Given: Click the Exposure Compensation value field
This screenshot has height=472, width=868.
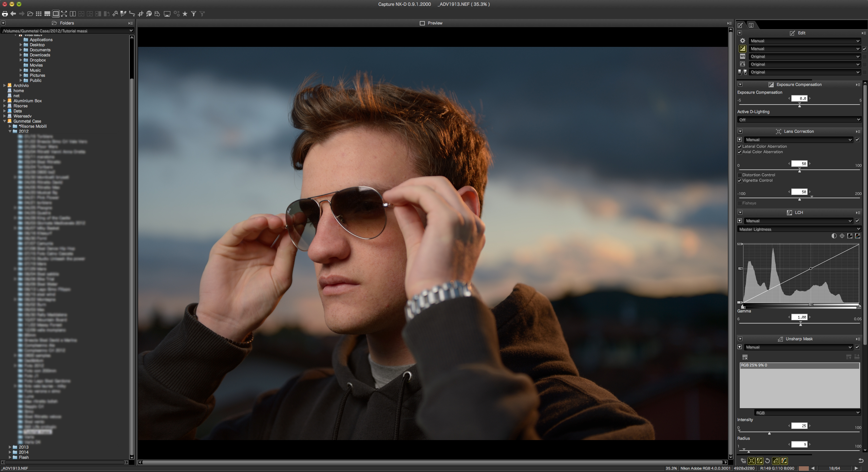Looking at the screenshot, I should (x=799, y=98).
